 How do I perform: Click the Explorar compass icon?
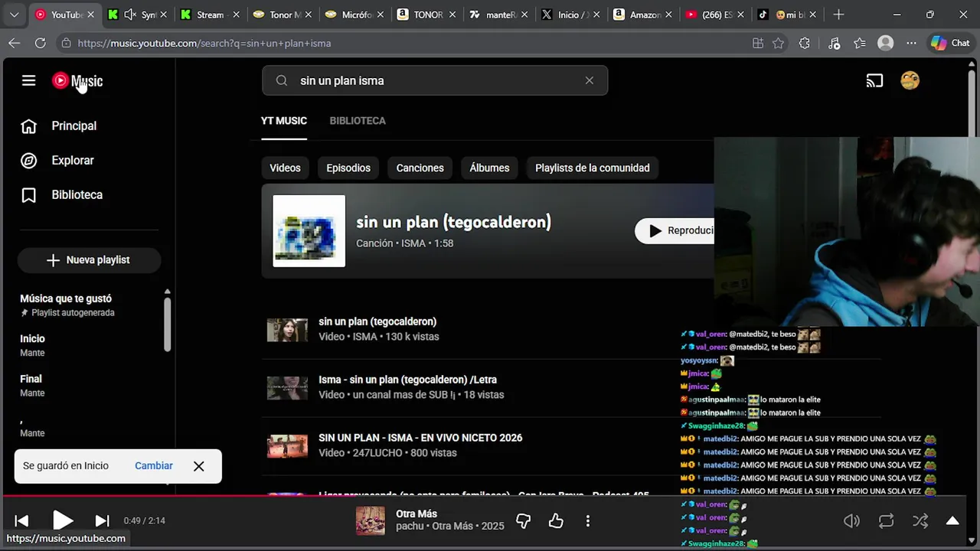(x=28, y=160)
